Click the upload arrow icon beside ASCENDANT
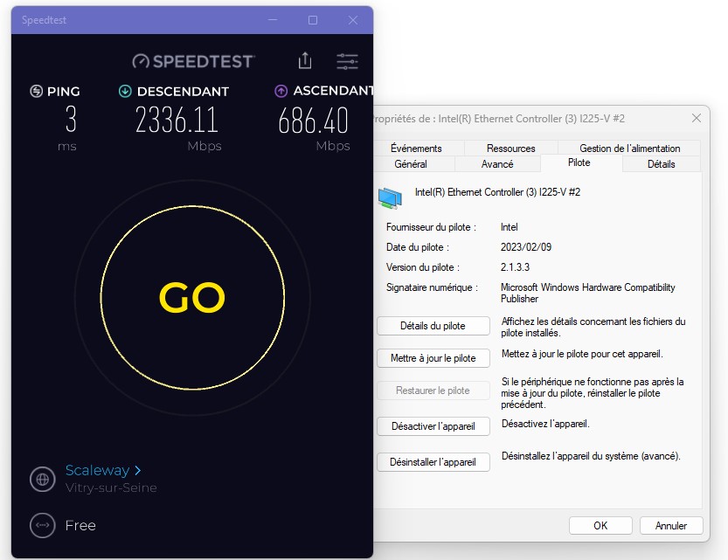This screenshot has width=728, height=560. [281, 91]
